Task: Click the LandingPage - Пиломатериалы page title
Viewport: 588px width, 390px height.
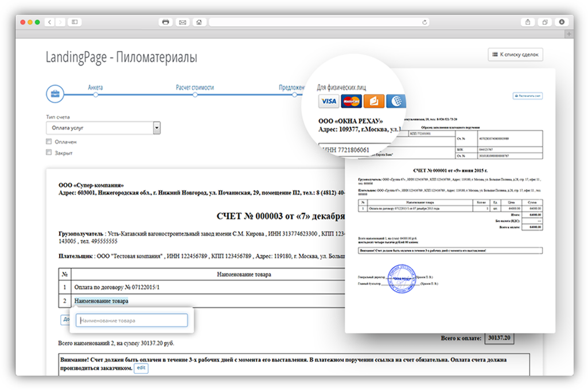Action: click(121, 57)
